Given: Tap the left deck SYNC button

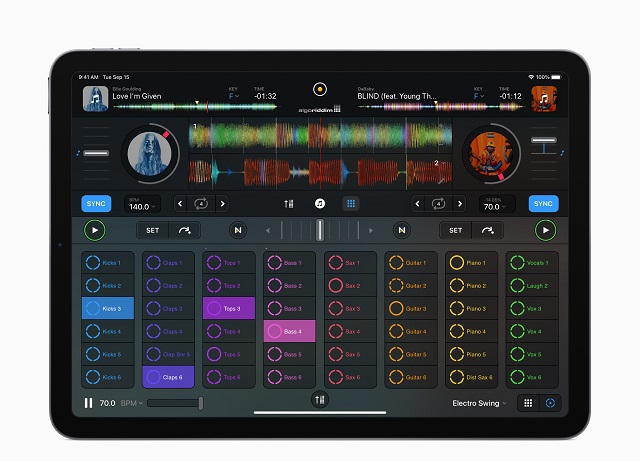Looking at the screenshot, I should coord(96,203).
